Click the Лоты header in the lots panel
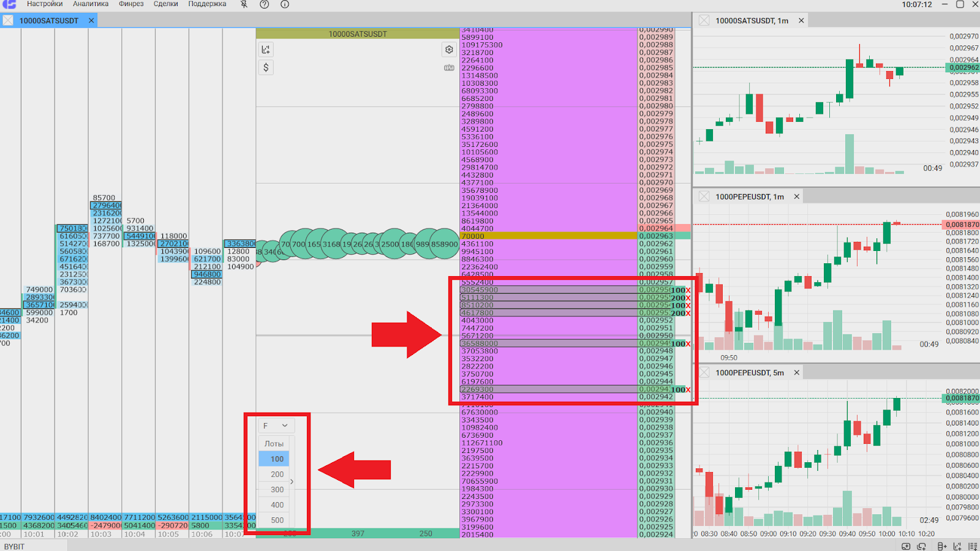The height and width of the screenshot is (551, 980). click(274, 443)
